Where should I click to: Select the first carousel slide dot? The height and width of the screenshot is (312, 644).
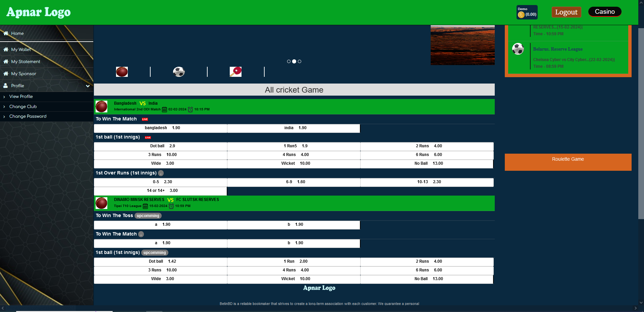point(289,61)
